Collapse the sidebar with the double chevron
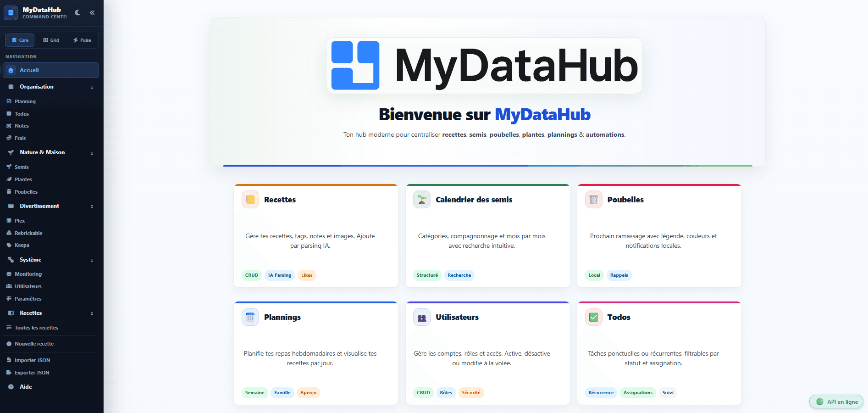Screen dimensions: 868x413 click(92, 13)
